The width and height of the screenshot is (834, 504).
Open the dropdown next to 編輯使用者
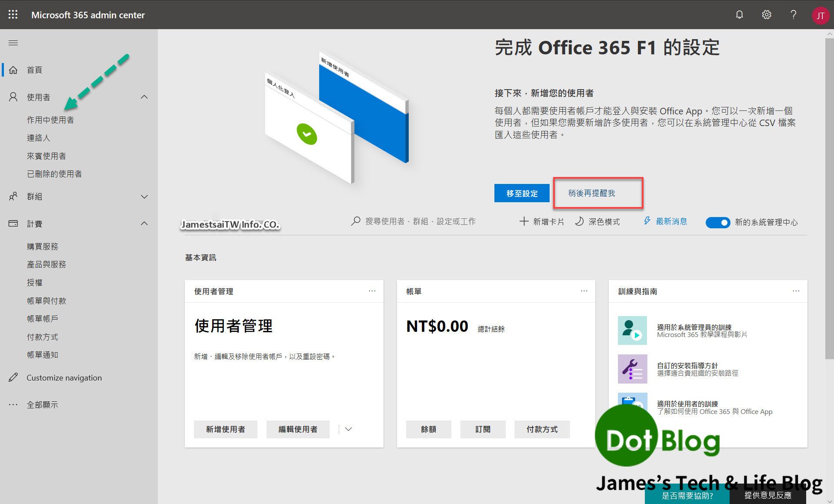click(348, 429)
